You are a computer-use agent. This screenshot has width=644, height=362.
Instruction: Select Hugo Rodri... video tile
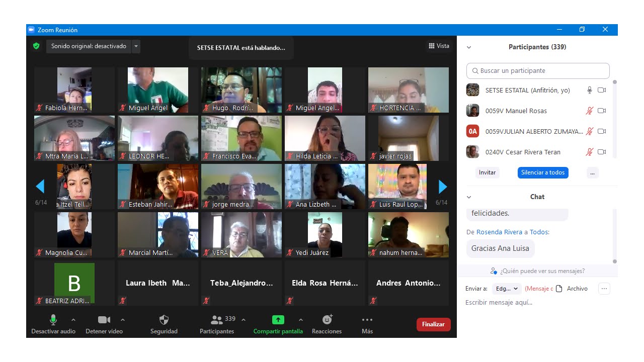pyautogui.click(x=242, y=90)
